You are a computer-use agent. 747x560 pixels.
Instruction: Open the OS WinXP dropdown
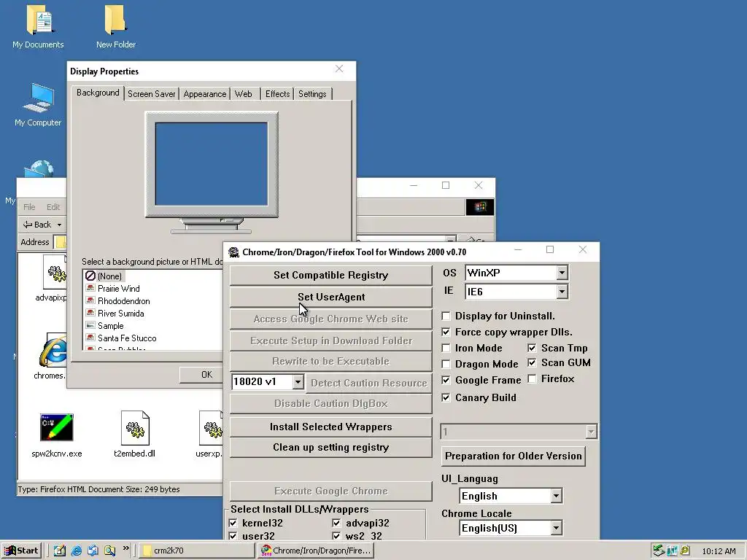pyautogui.click(x=562, y=273)
